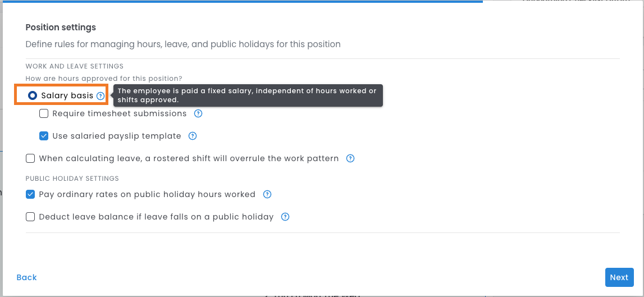Uncheck Use salaried payslip template
The image size is (644, 297).
click(x=44, y=136)
